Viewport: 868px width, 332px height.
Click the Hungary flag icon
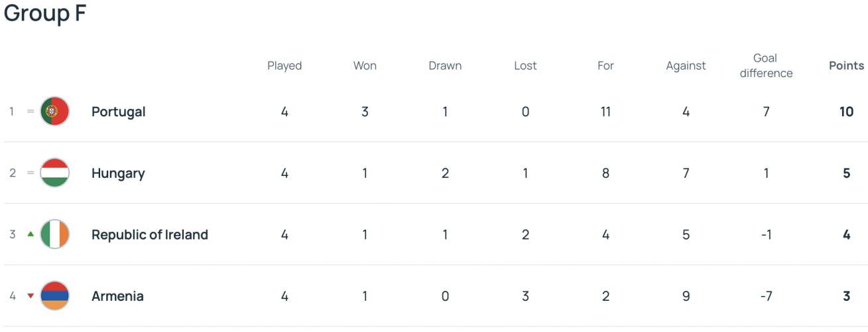pos(54,173)
